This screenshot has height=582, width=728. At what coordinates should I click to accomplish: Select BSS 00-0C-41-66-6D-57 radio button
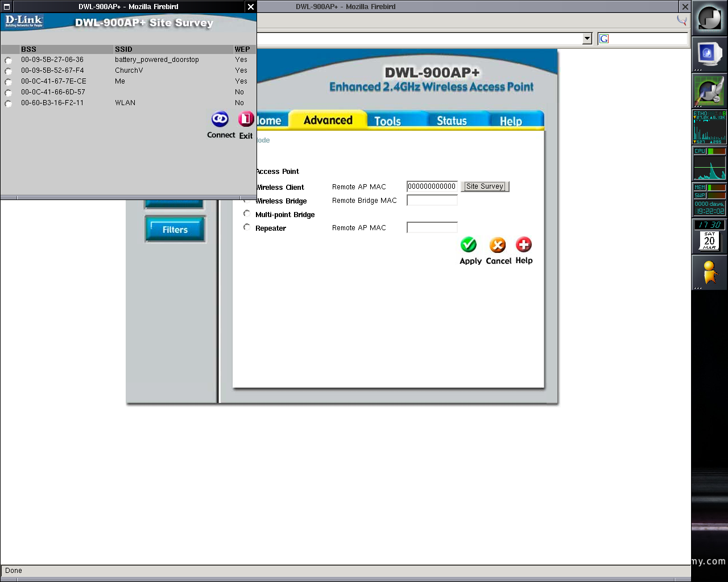[8, 93]
